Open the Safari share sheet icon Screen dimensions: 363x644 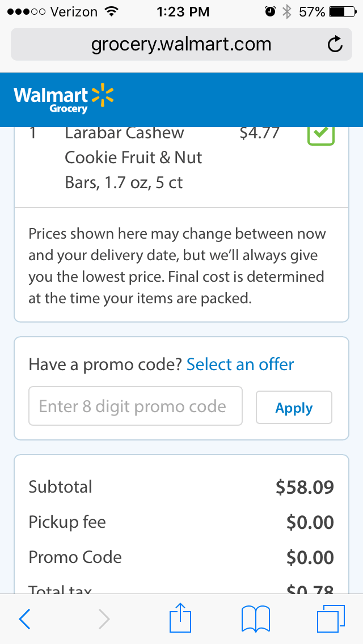click(x=180, y=617)
